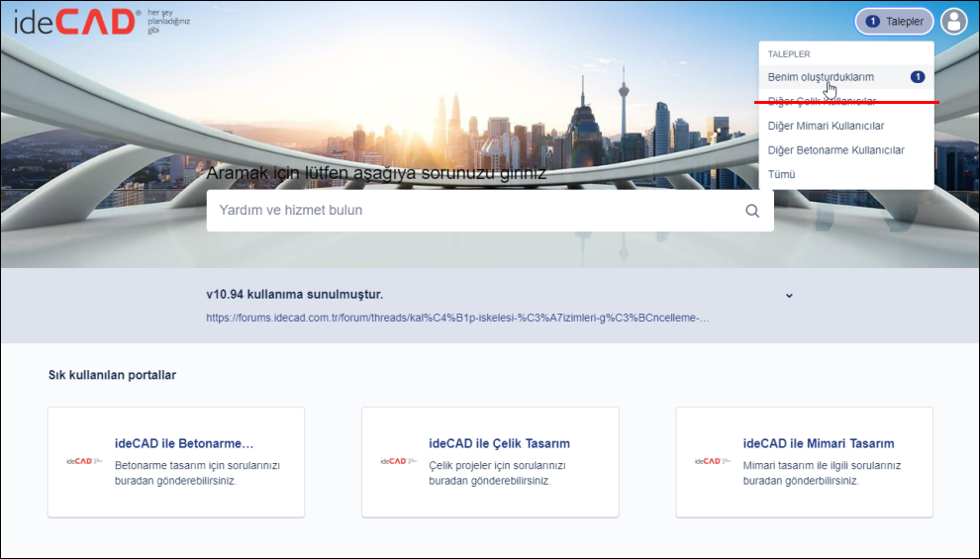Open the Talepler button in header
980x559 pixels.
pos(895,21)
